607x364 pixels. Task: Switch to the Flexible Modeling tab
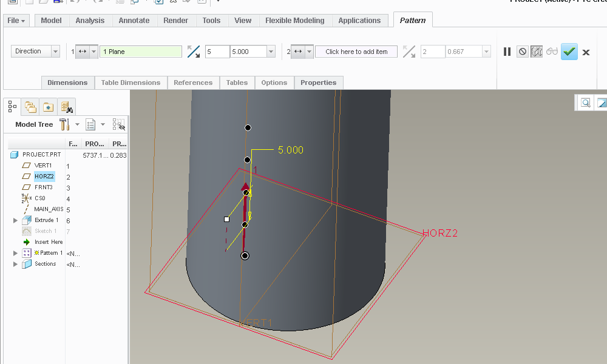coord(294,21)
